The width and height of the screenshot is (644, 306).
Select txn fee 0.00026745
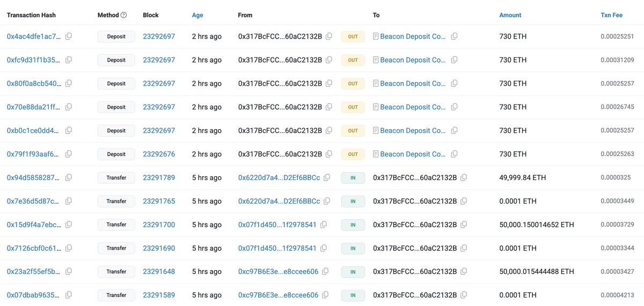click(617, 107)
